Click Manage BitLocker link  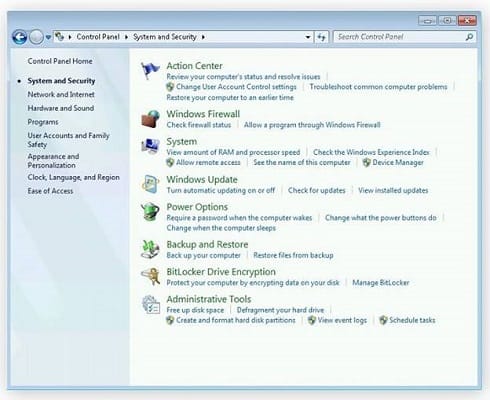(x=381, y=283)
